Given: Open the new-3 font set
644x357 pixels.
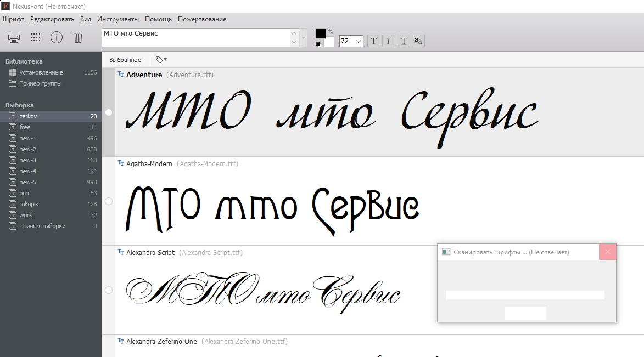Looking at the screenshot, I should (x=51, y=160).
